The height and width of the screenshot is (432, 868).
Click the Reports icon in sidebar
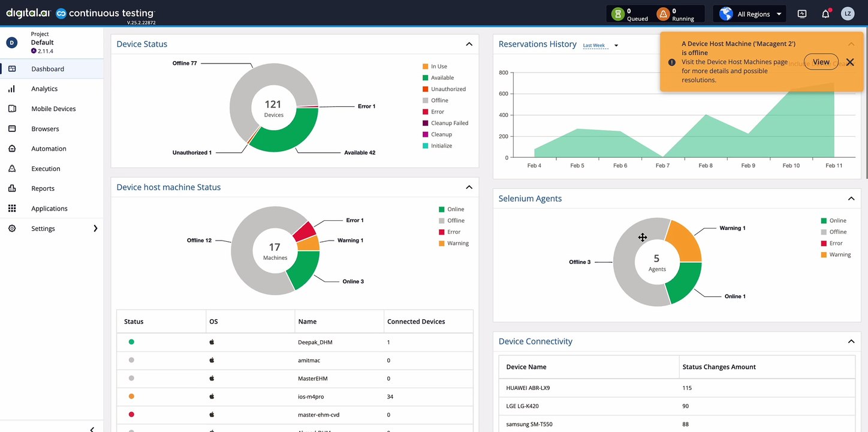(x=12, y=188)
